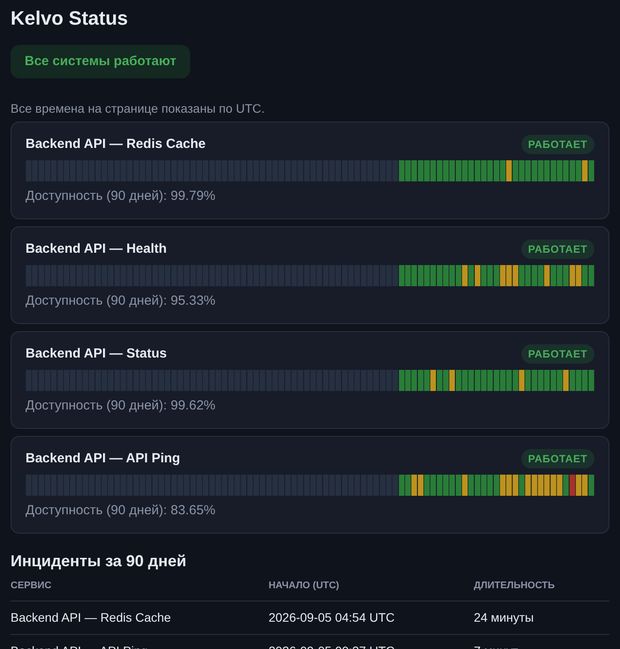Open the 'Backend API — Health' service title
620x649 pixels.
pos(96,248)
